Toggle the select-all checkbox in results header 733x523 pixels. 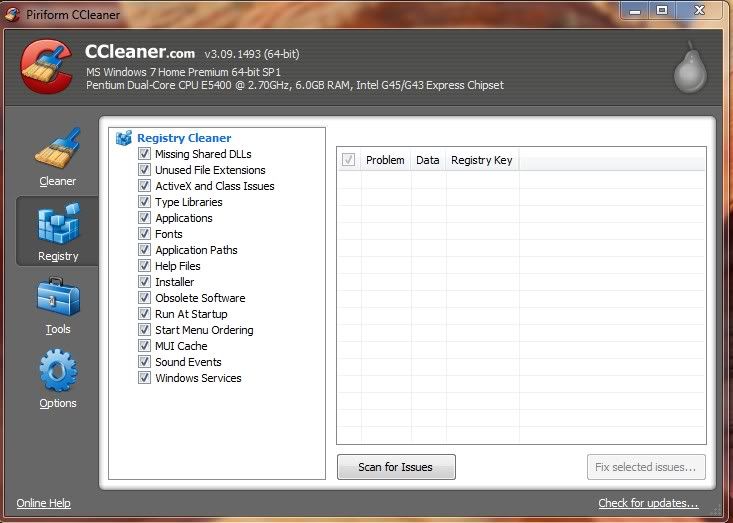pyautogui.click(x=348, y=160)
